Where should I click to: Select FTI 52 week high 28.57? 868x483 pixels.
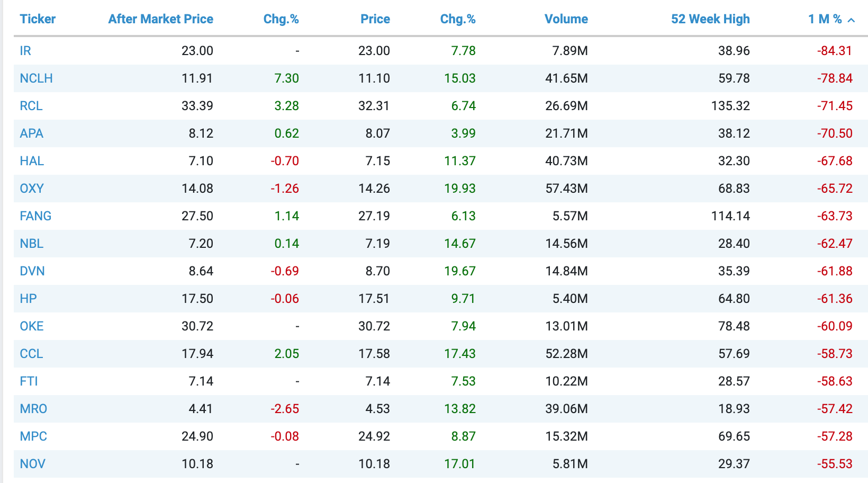click(x=734, y=381)
